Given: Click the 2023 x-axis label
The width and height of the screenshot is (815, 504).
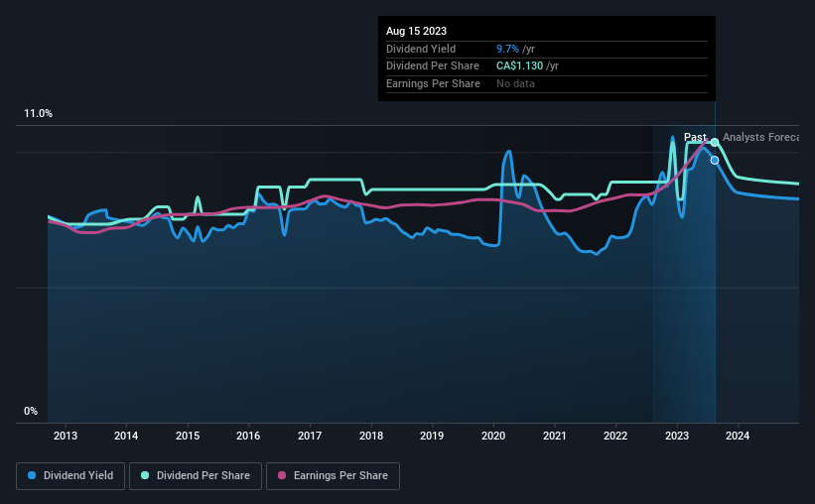Looking at the screenshot, I should tap(677, 436).
